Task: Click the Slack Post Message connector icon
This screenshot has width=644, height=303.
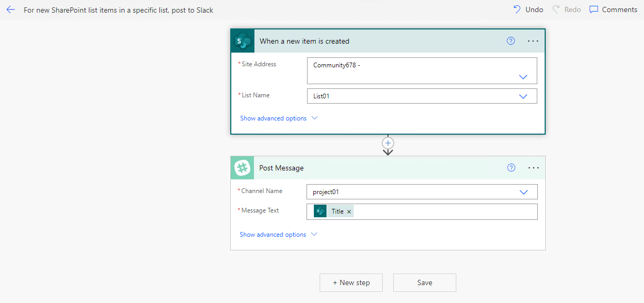Action: point(242,167)
